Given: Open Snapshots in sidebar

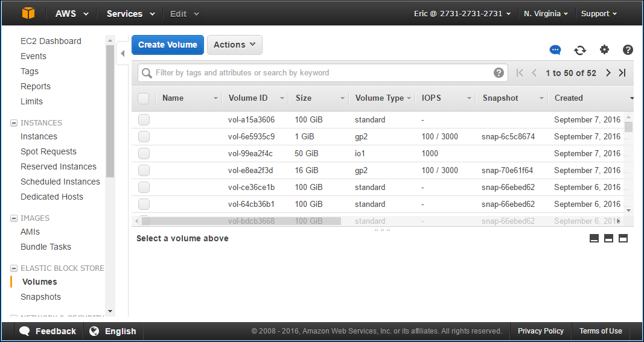Looking at the screenshot, I should point(40,297).
